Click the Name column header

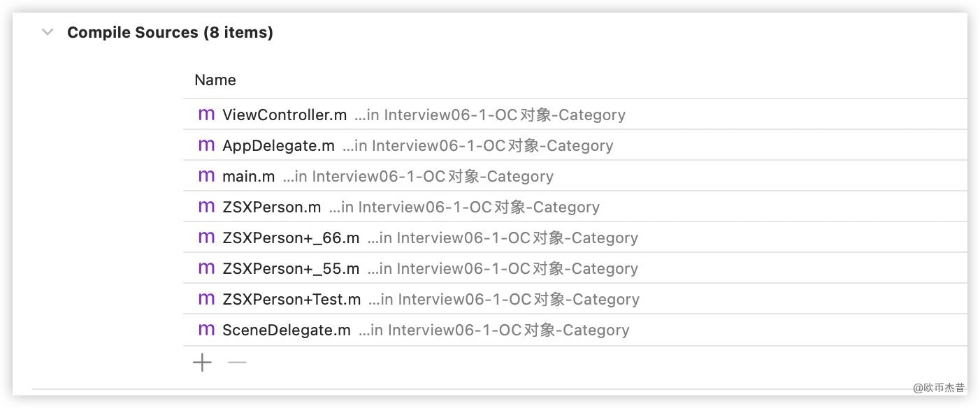coord(215,80)
